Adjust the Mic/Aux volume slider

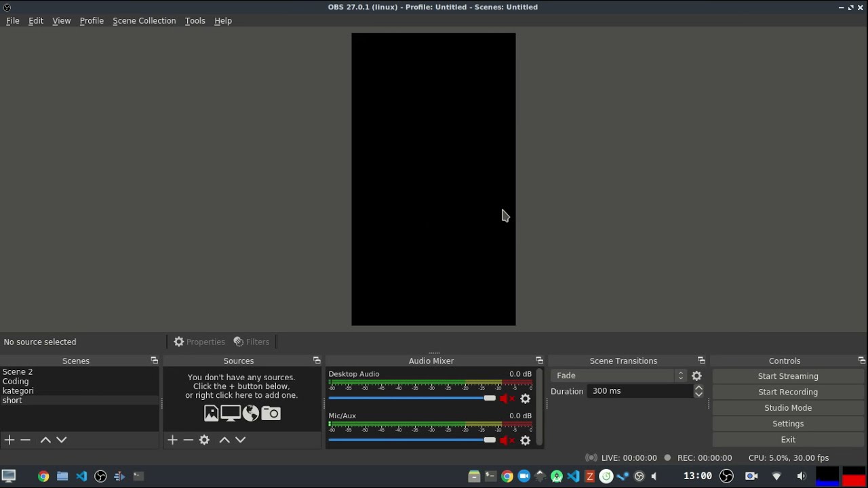[412, 441]
